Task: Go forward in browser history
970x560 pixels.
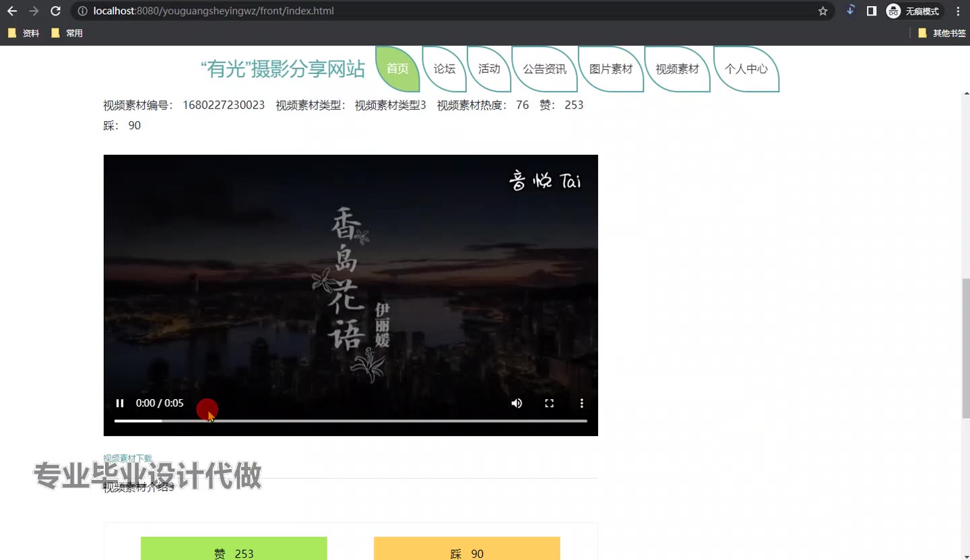Action: click(x=34, y=11)
